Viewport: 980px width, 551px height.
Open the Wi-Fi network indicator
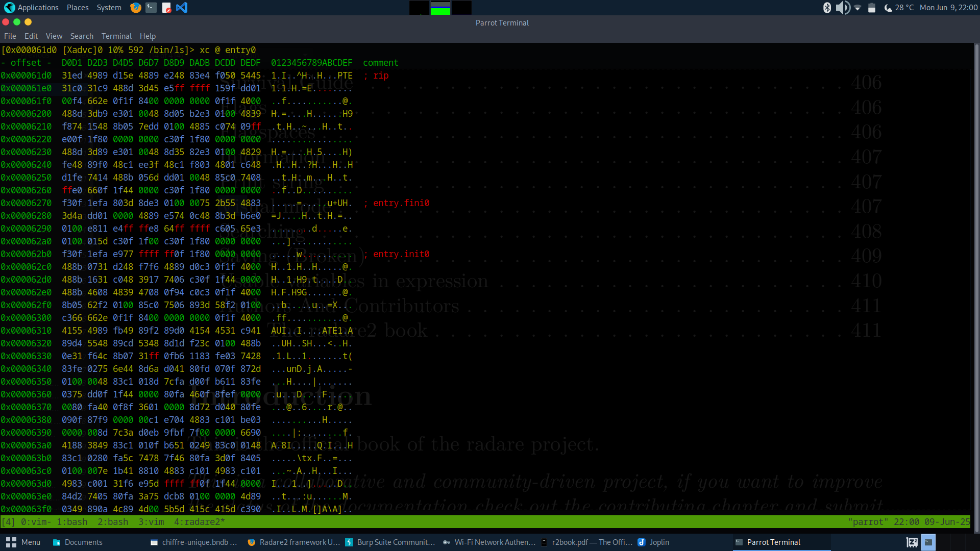tap(857, 8)
